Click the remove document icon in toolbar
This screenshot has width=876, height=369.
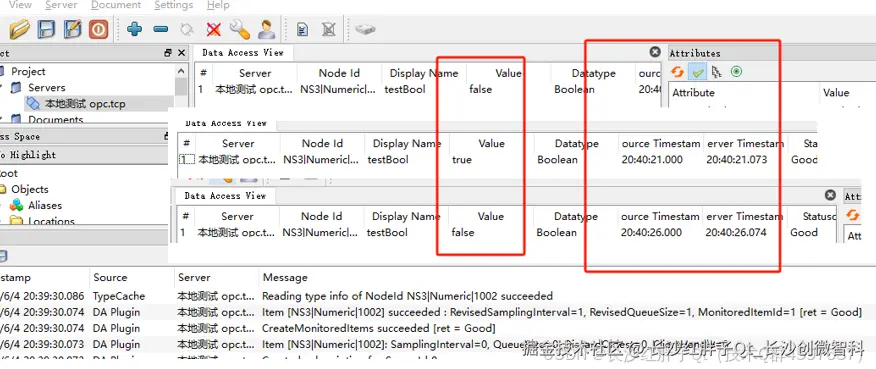point(328,29)
